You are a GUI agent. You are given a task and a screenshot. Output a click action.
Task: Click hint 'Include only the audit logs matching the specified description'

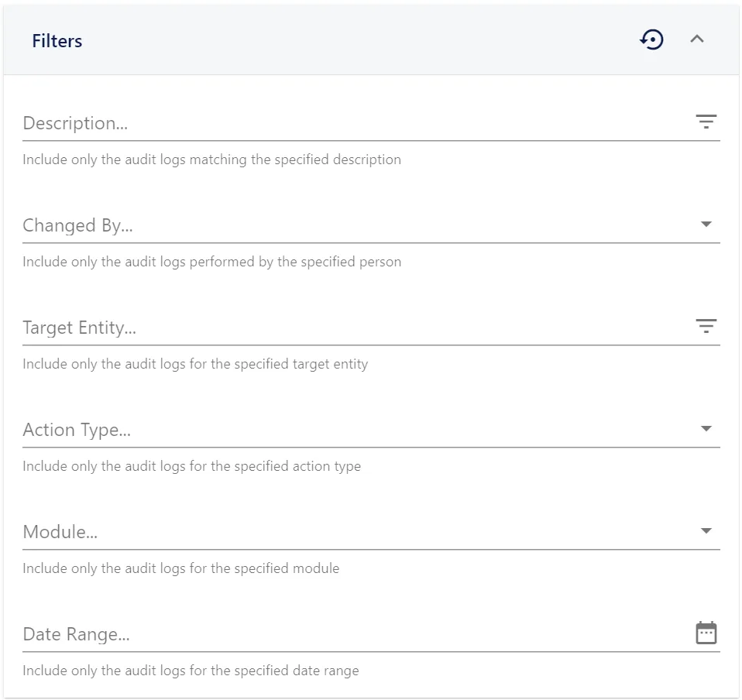point(212,160)
